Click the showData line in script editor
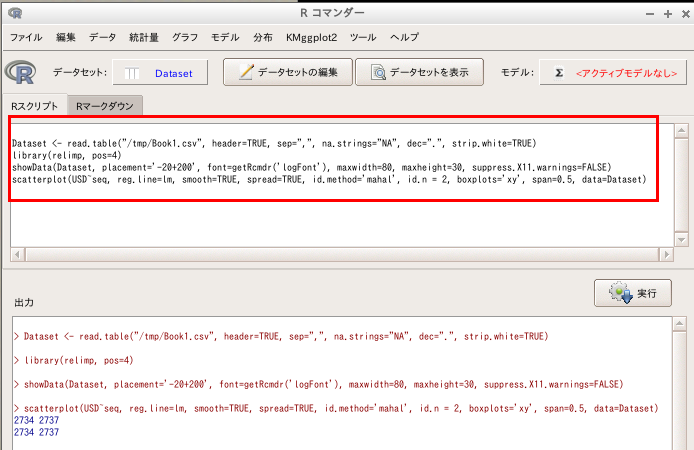 pyautogui.click(x=312, y=167)
